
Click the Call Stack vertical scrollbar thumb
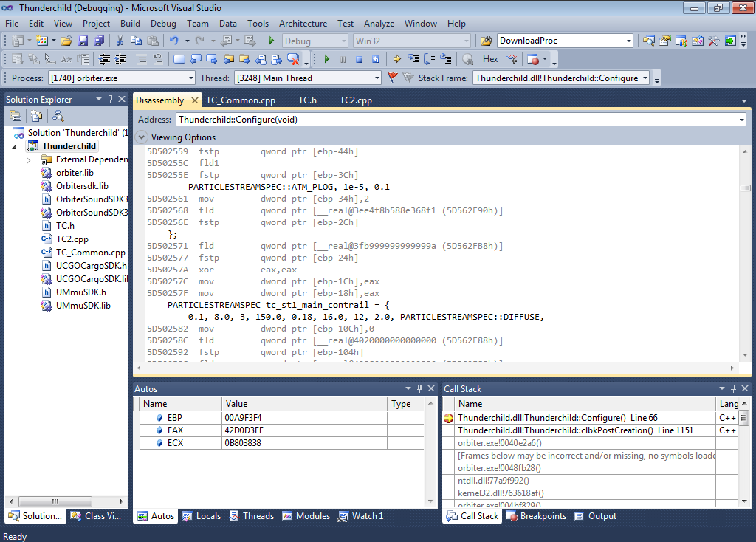pos(744,418)
